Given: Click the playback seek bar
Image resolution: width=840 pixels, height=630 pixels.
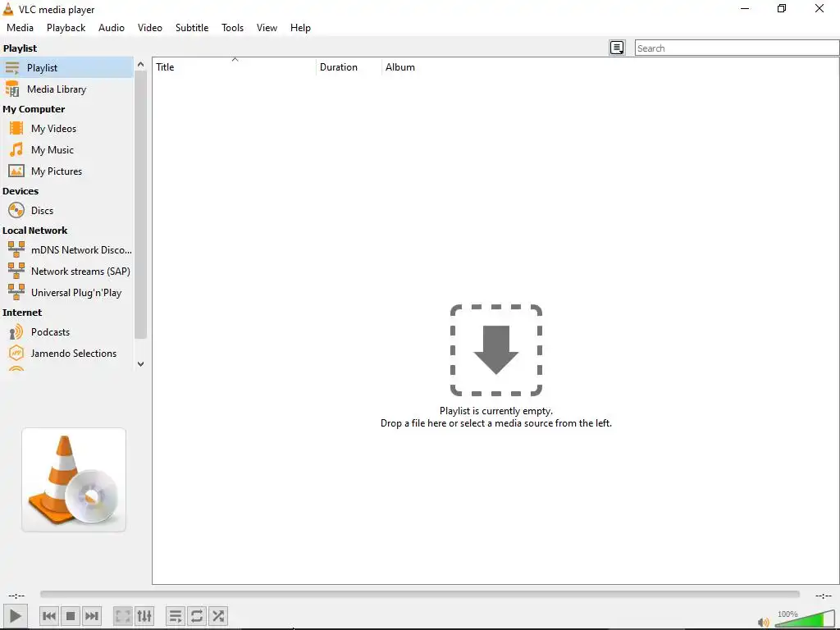Looking at the screenshot, I should tap(419, 594).
